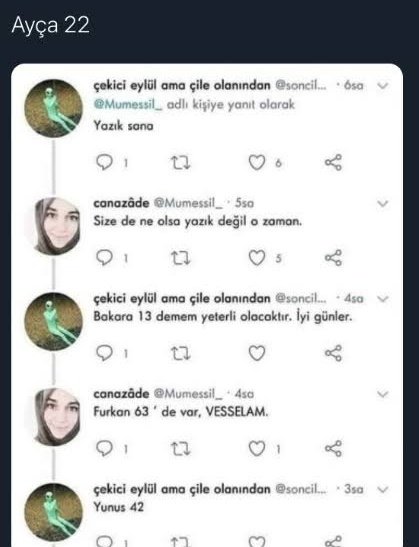Share the "Bakara 13" tweet

(333, 353)
